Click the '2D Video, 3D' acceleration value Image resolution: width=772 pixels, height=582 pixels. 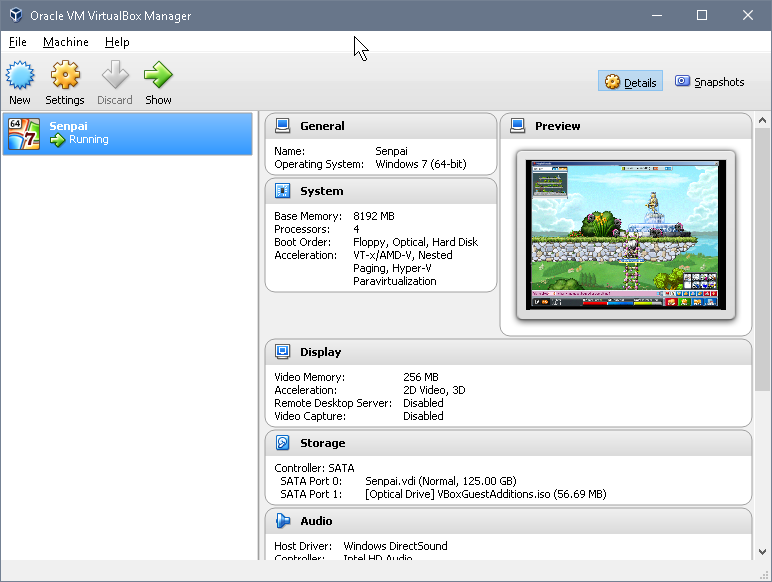click(x=434, y=390)
